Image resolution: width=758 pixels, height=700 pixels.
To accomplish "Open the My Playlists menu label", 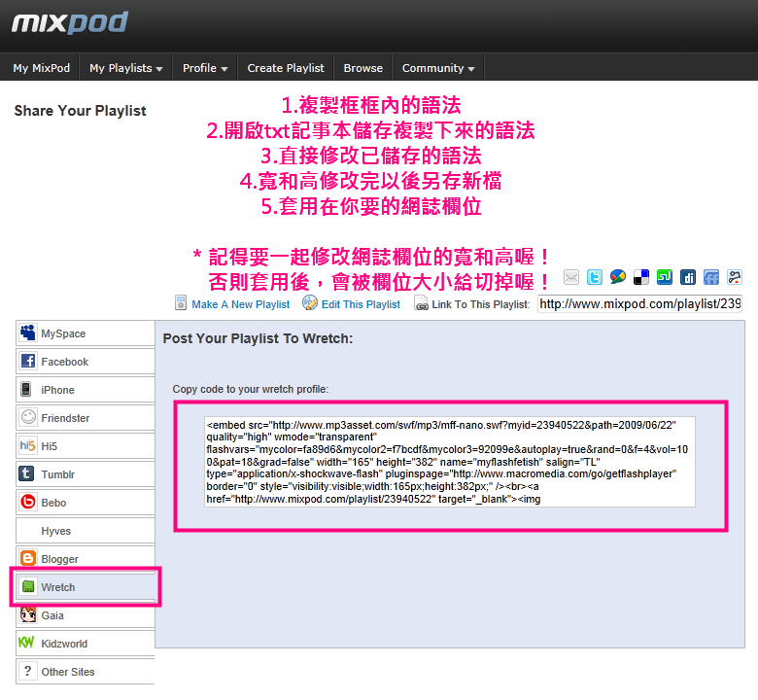I will click(x=121, y=68).
